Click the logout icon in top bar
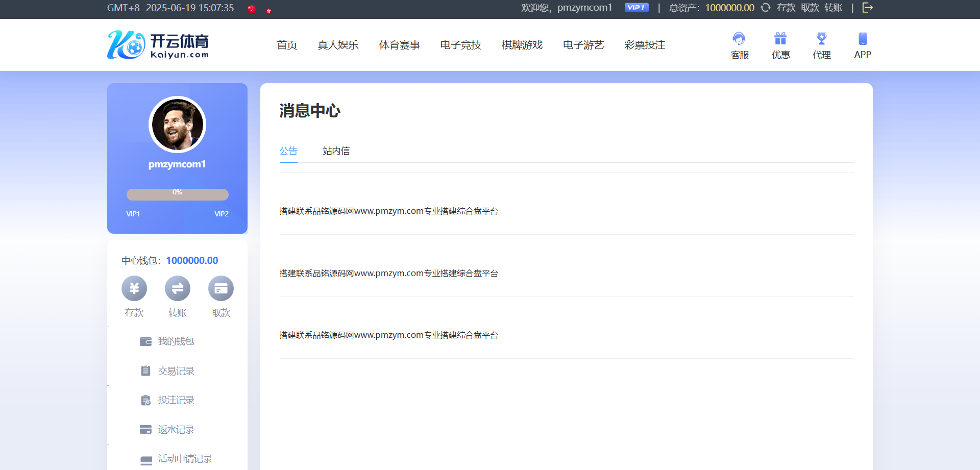 click(x=867, y=8)
